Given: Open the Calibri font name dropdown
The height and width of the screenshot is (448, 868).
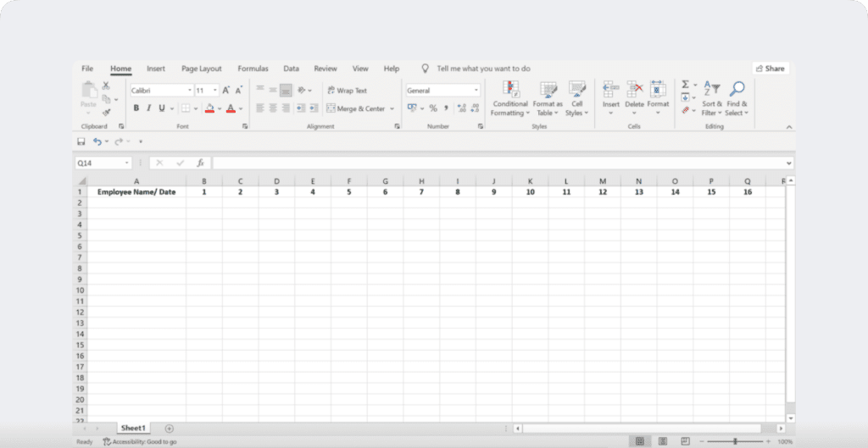Looking at the screenshot, I should [x=190, y=91].
